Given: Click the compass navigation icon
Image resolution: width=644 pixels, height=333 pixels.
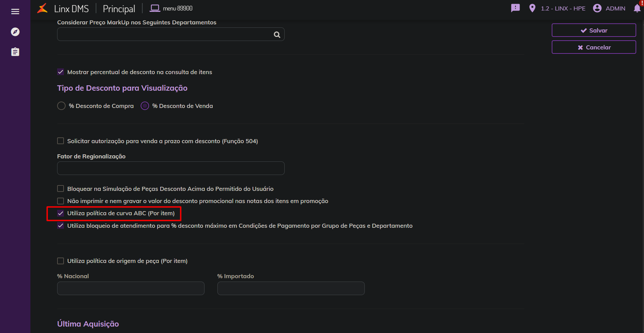Looking at the screenshot, I should pos(15,32).
